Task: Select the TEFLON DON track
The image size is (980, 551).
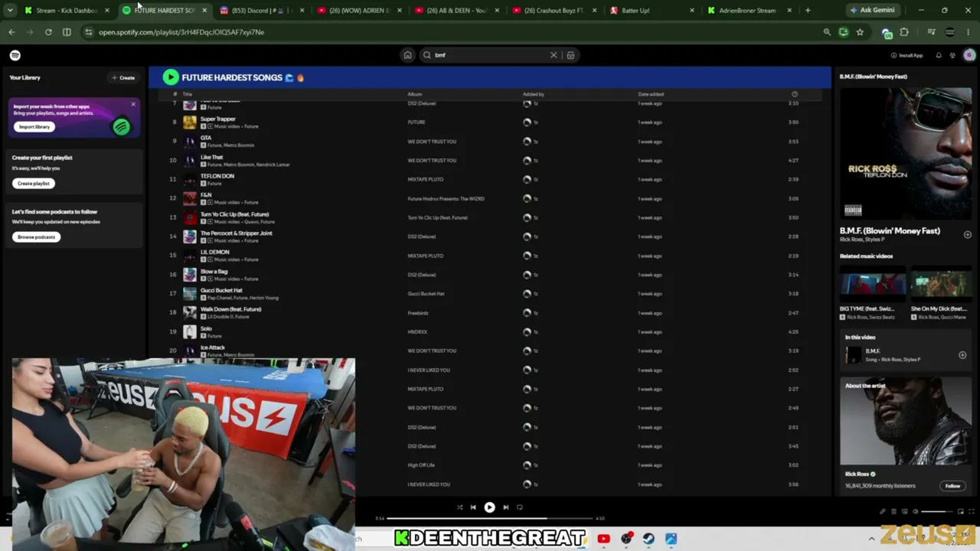Action: point(490,180)
